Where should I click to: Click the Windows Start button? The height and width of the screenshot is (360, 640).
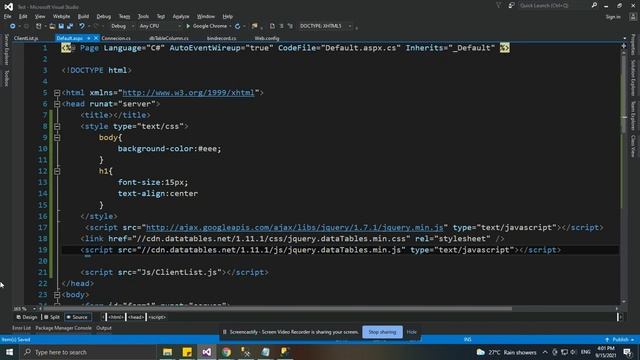(x=9, y=352)
